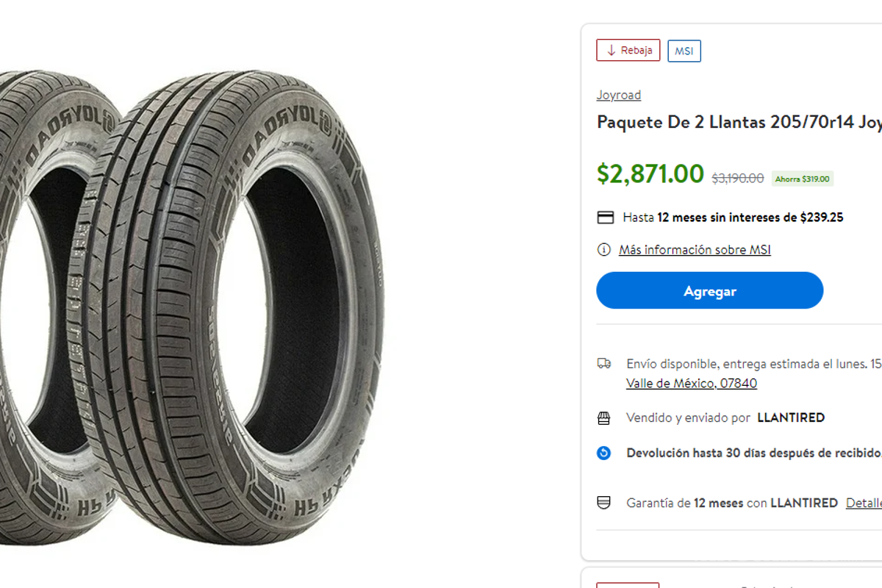Click the downward arrow in the Rebaja badge
This screenshot has width=882, height=588.
coord(609,50)
